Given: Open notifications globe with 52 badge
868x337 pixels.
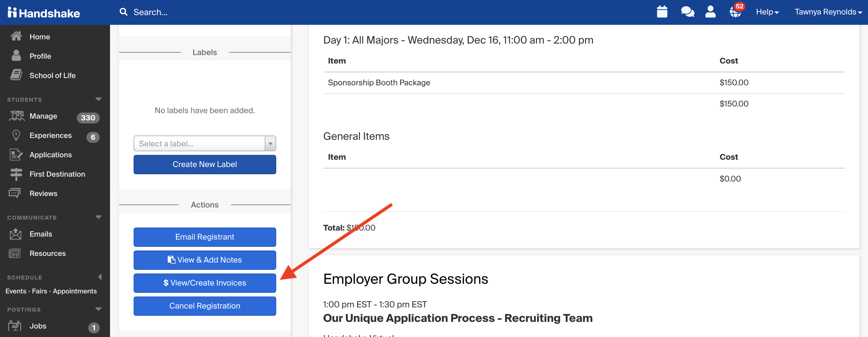Looking at the screenshot, I should pyautogui.click(x=736, y=12).
